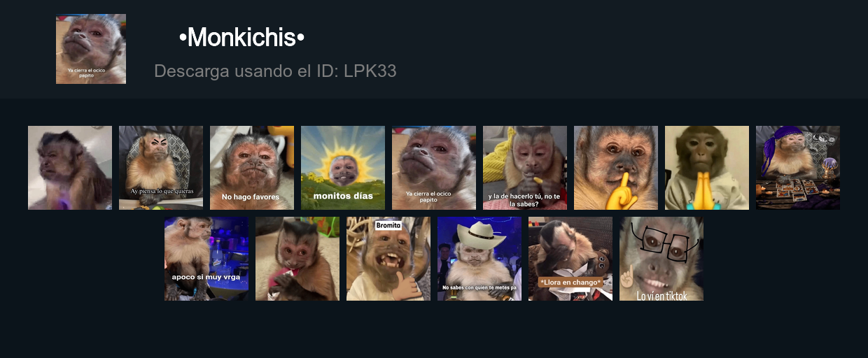Pick the '*Llora en chango*' sticker

click(570, 259)
